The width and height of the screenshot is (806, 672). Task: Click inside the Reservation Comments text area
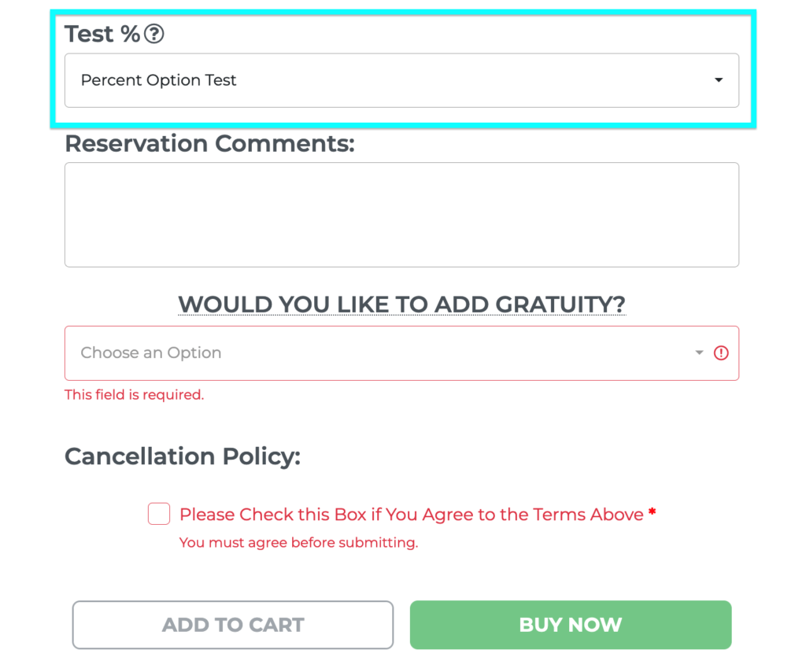click(x=401, y=215)
